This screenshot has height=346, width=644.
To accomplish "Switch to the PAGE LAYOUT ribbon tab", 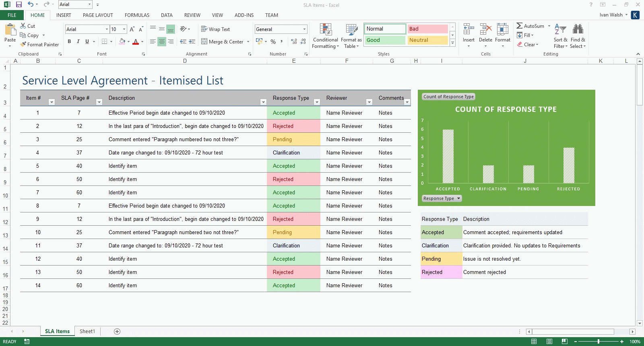I will coord(98,15).
